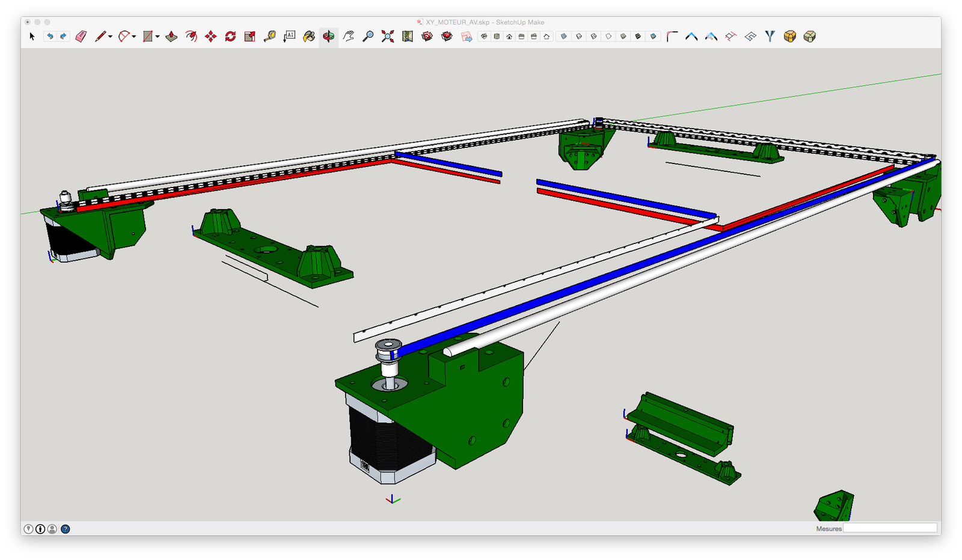Open the 3D Warehouse icon
962x560 pixels.
click(x=427, y=37)
